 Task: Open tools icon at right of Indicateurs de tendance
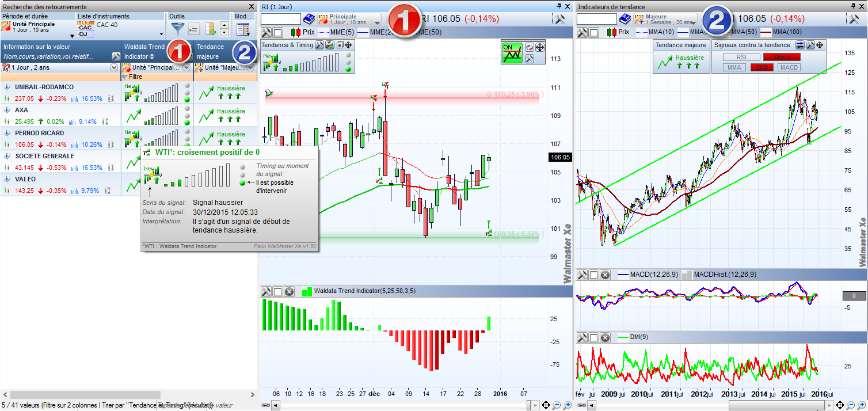coord(854,19)
